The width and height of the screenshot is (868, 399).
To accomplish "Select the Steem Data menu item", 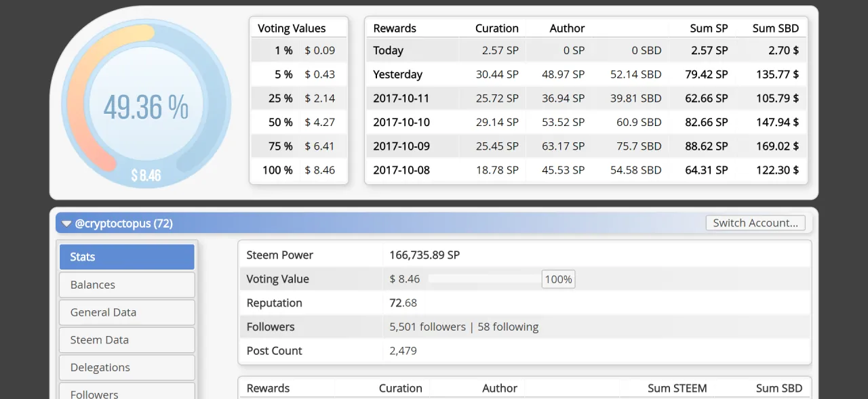I will tap(127, 340).
